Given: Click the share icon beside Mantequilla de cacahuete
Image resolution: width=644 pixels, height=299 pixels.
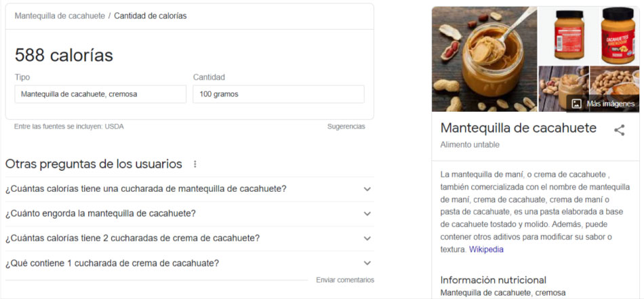Looking at the screenshot, I should pyautogui.click(x=619, y=130).
